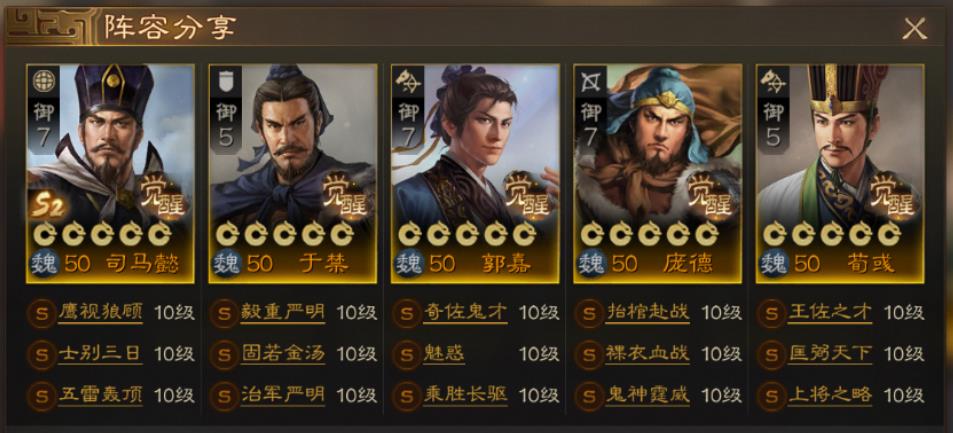Screen dimensions: 953x433
Task: Open the 王佐之才 skill details
Action: tap(830, 314)
